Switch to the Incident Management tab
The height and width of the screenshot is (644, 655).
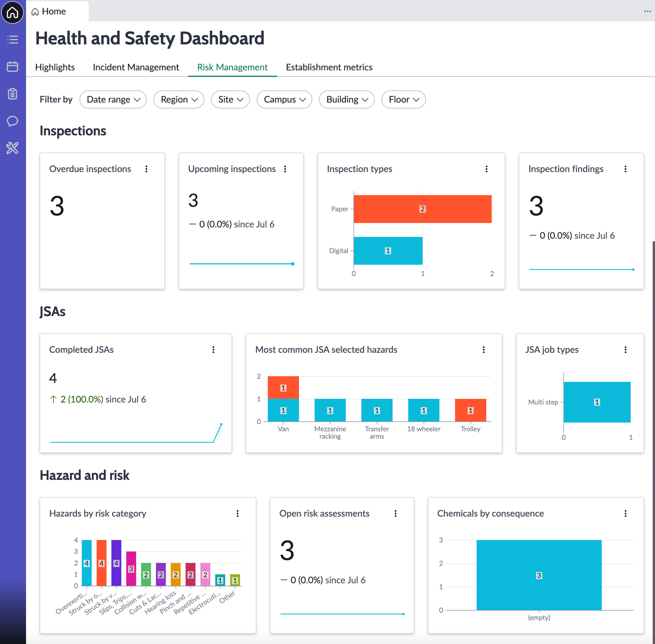pos(136,67)
